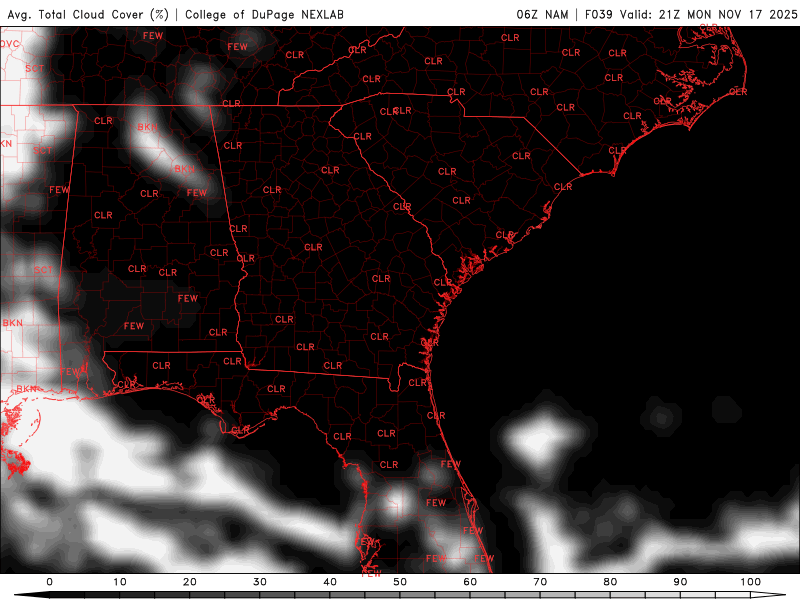
Task: Click the 'F039' forecast hour label
Action: click(x=598, y=14)
